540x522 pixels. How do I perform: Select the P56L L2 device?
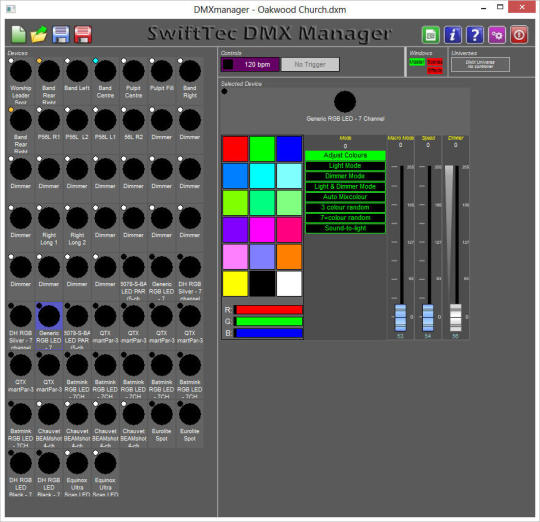coord(77,130)
